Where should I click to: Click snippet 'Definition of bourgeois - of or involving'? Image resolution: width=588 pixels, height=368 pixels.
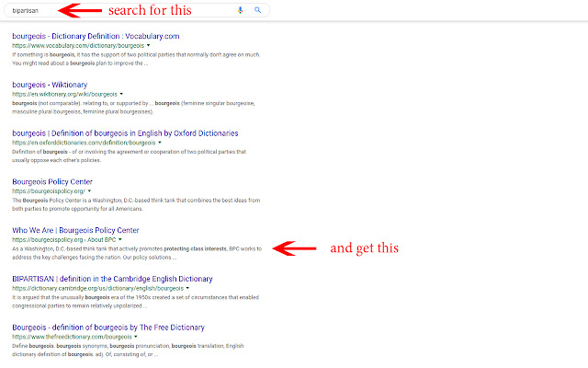pyautogui.click(x=129, y=155)
